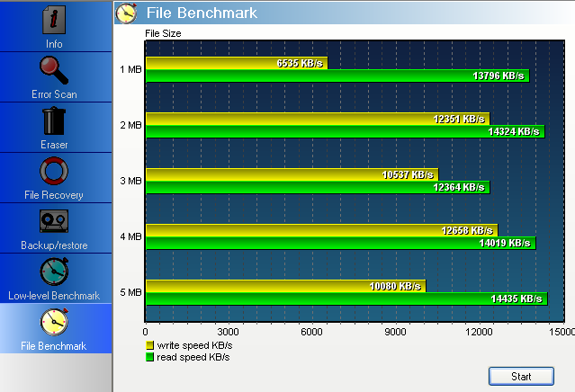Click the 6535 KB/s write bar value
This screenshot has height=392, width=575.
pos(300,63)
